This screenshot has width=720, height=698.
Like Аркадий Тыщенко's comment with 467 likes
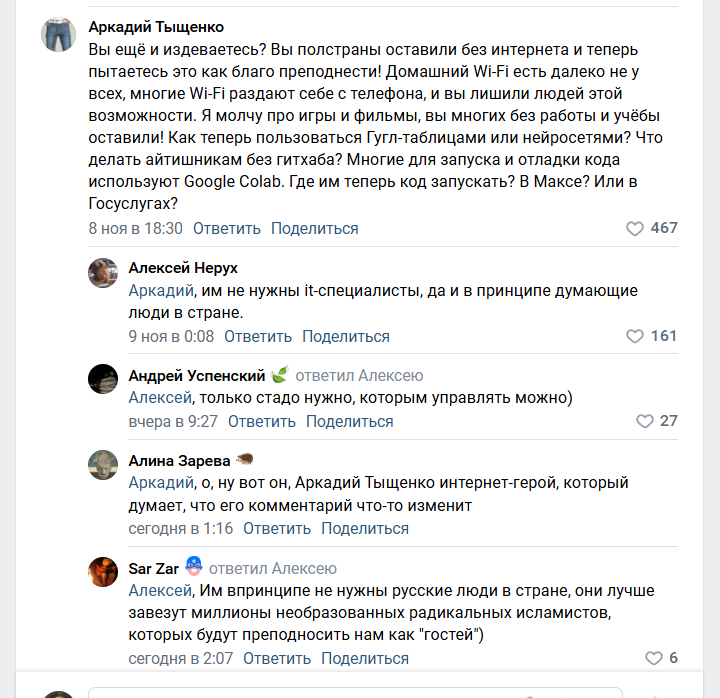(635, 229)
